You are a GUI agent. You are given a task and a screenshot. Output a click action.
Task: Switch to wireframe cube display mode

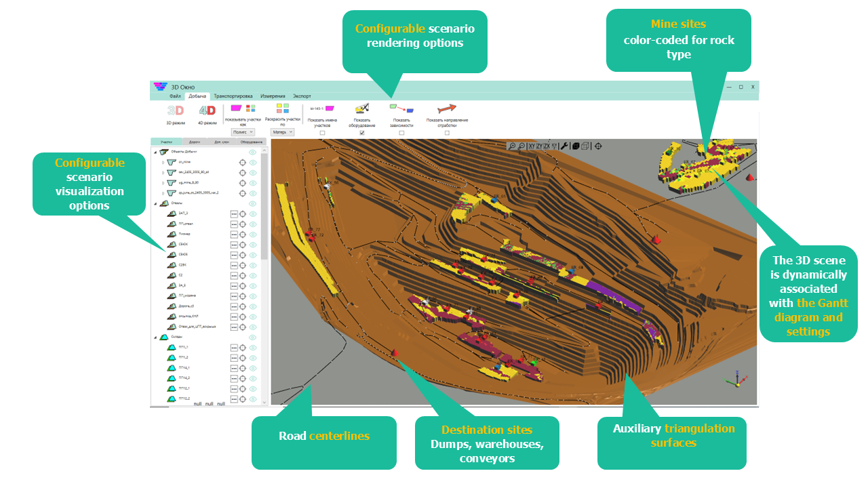pos(585,146)
